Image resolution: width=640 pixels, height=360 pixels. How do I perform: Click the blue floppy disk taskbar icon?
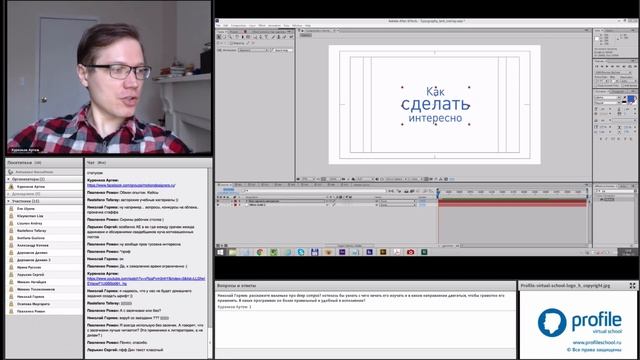click(x=315, y=252)
